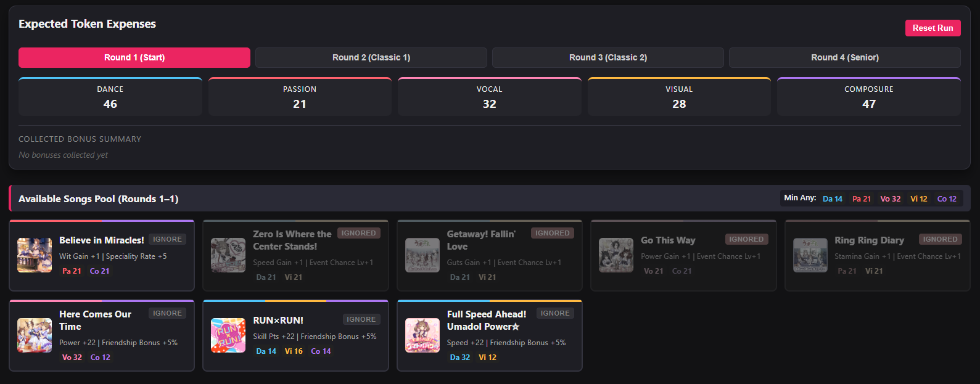Image resolution: width=980 pixels, height=384 pixels.
Task: Click the Reset Run button
Action: coord(933,28)
